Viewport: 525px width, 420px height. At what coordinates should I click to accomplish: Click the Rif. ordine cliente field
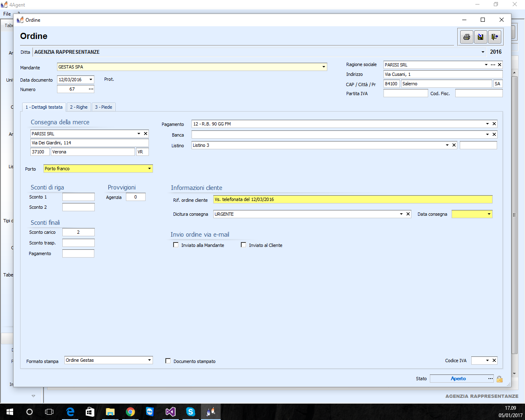pos(353,199)
